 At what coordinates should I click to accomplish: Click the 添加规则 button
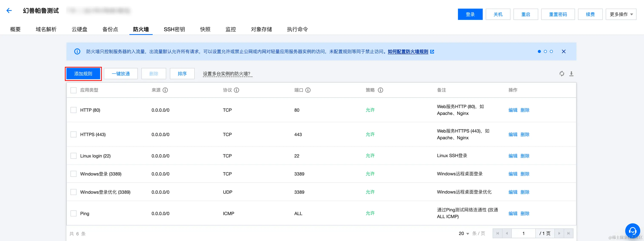coord(83,74)
